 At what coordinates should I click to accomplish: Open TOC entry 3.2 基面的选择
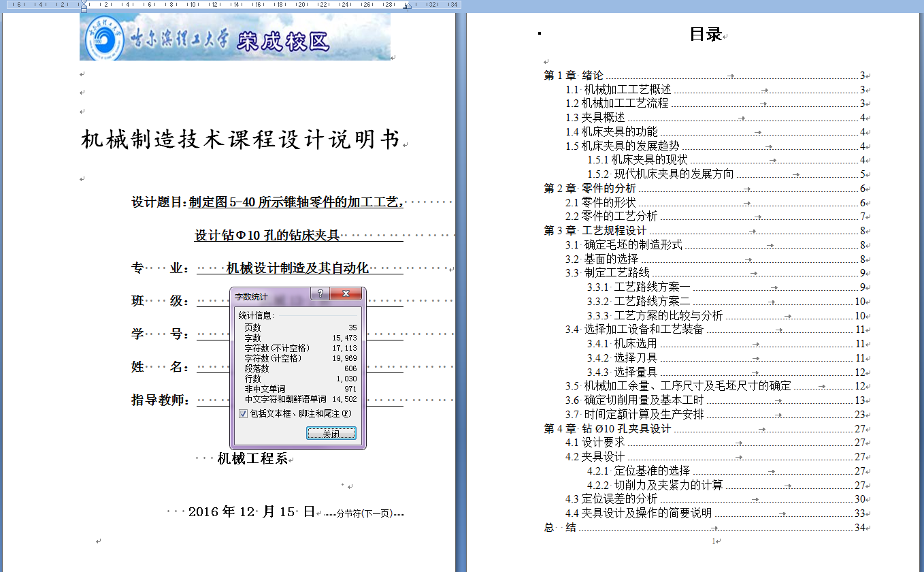point(715,259)
